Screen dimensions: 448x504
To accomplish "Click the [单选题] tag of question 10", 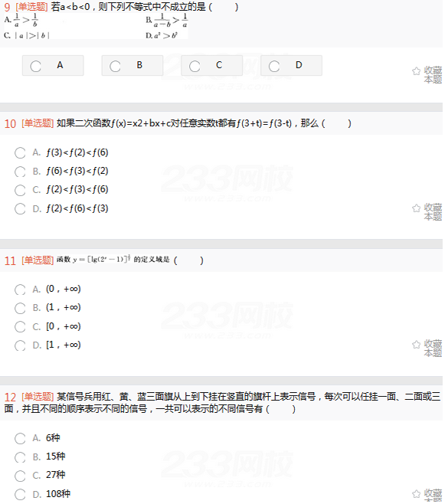I will (x=38, y=123).
